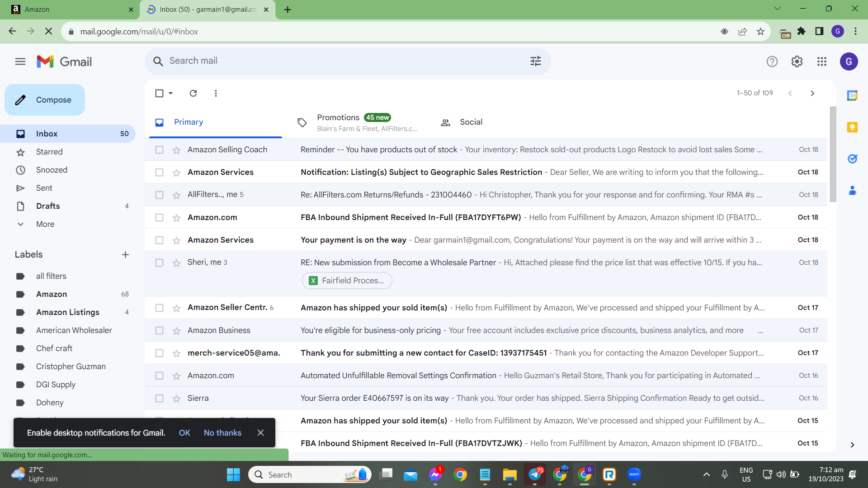Compose a new email
The image size is (868, 488).
pos(45,100)
